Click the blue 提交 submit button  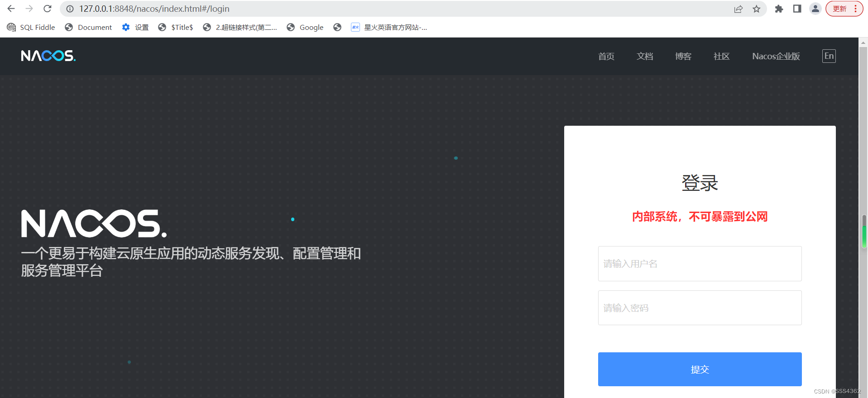coord(700,369)
